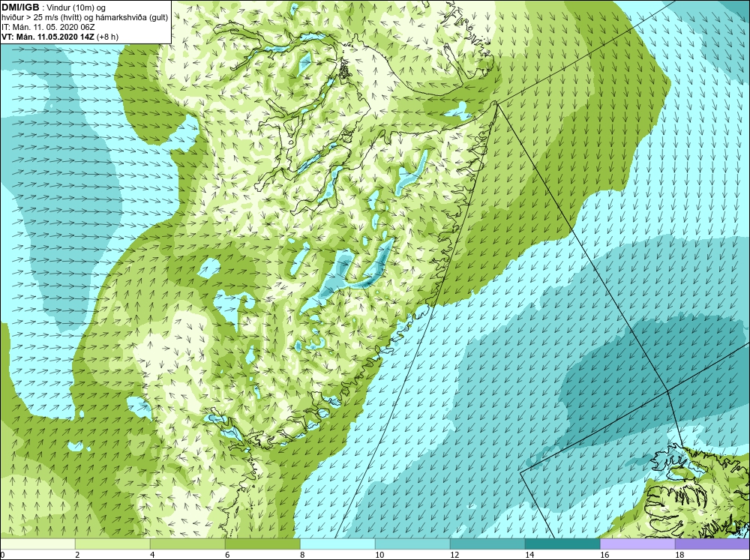Click the "DMI/IGB" title text

click(x=20, y=7)
